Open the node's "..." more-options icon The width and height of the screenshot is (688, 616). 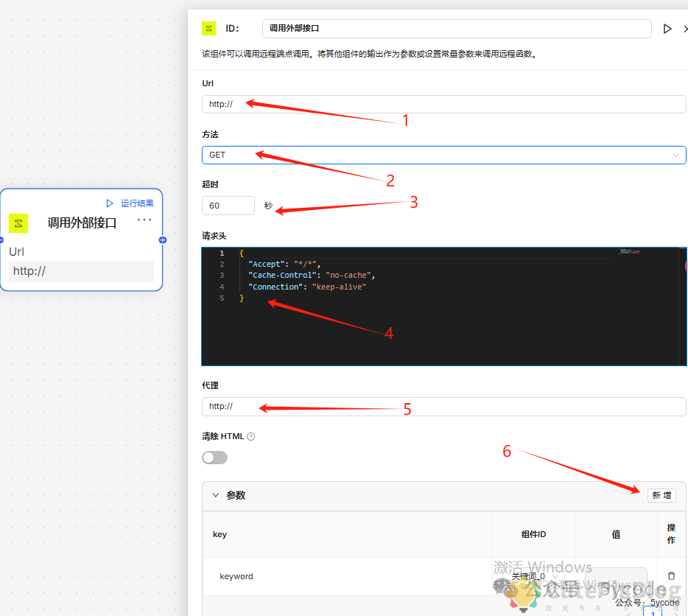coord(144,220)
